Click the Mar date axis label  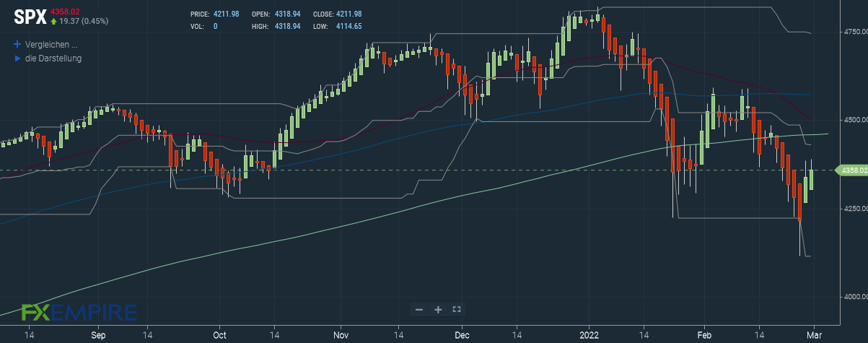pyautogui.click(x=815, y=336)
